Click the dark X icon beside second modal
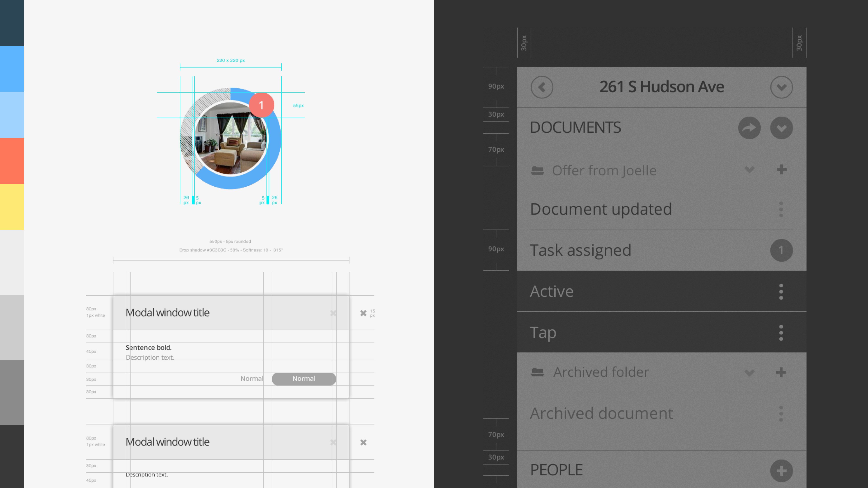 point(363,443)
